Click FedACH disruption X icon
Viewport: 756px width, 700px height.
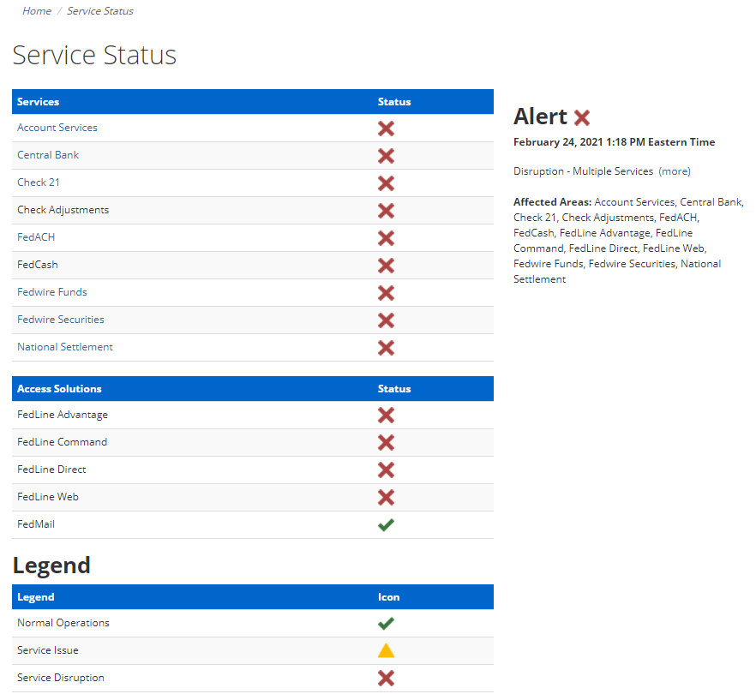(x=387, y=239)
